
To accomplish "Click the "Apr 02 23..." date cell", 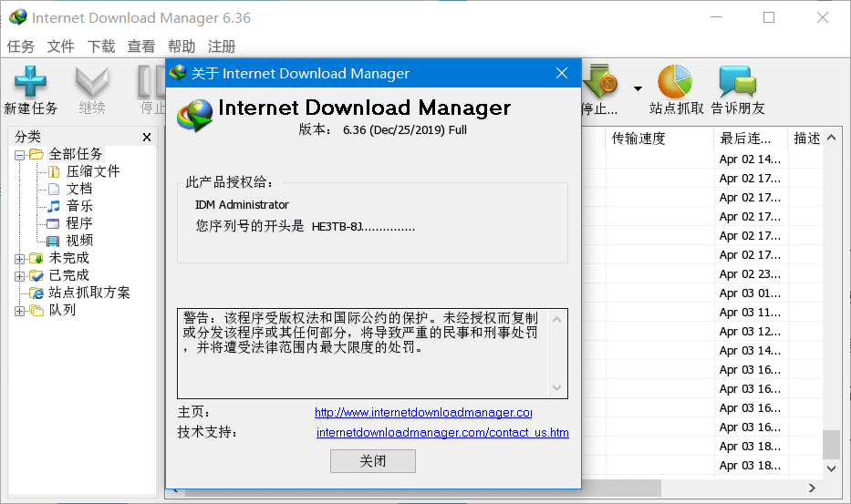I will (x=750, y=274).
